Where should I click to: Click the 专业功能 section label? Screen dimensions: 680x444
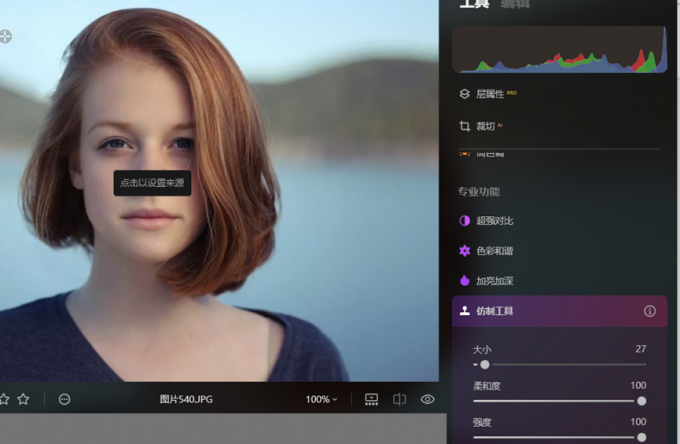coord(479,192)
